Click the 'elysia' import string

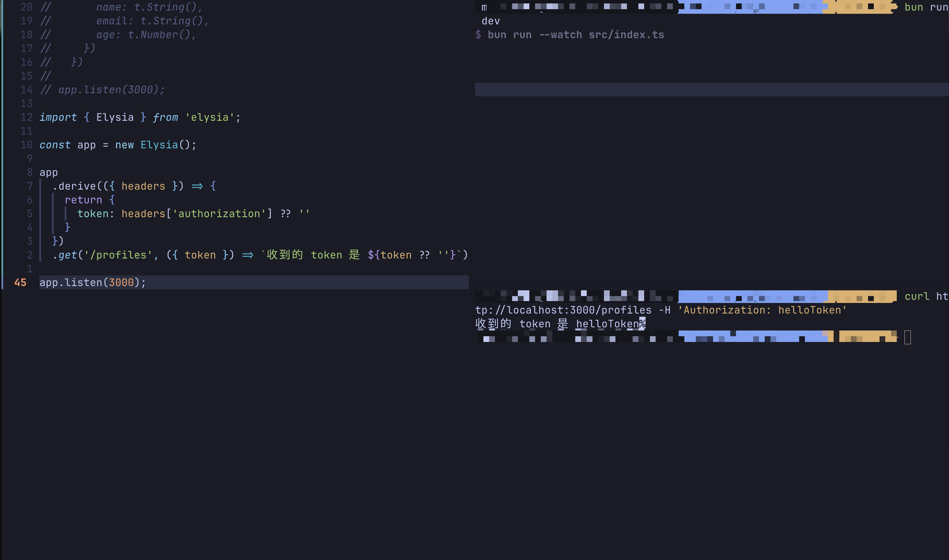[210, 117]
